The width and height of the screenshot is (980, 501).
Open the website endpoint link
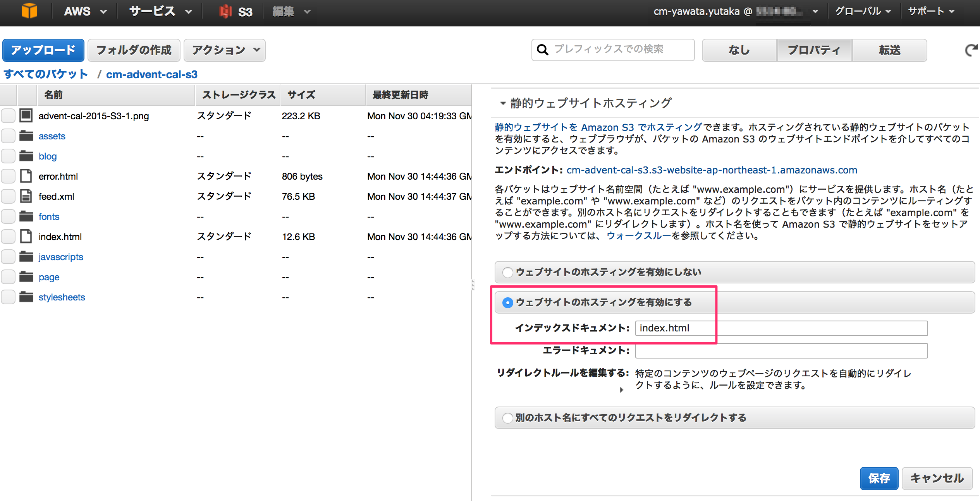(712, 170)
